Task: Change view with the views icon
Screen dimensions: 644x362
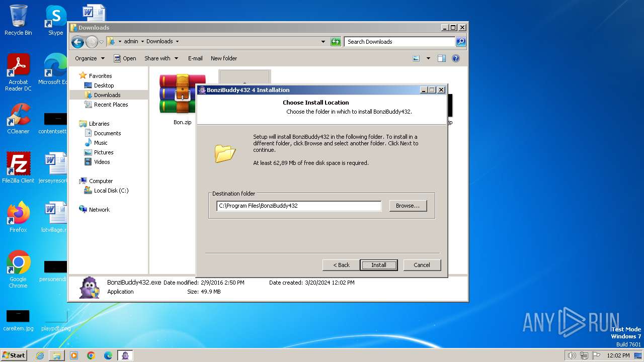Action: tap(416, 58)
